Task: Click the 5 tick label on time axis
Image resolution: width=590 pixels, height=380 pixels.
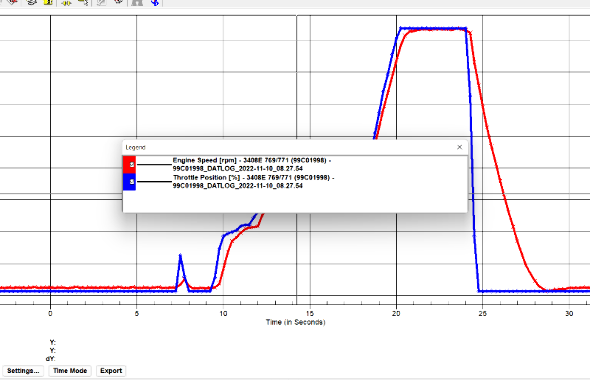Action: pyautogui.click(x=137, y=313)
